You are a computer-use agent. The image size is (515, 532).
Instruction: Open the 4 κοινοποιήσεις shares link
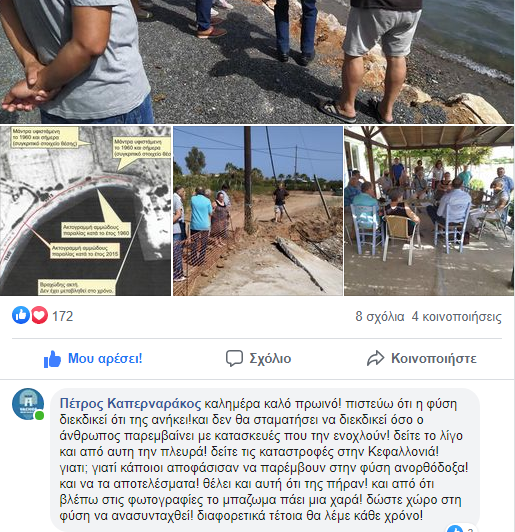point(456,317)
